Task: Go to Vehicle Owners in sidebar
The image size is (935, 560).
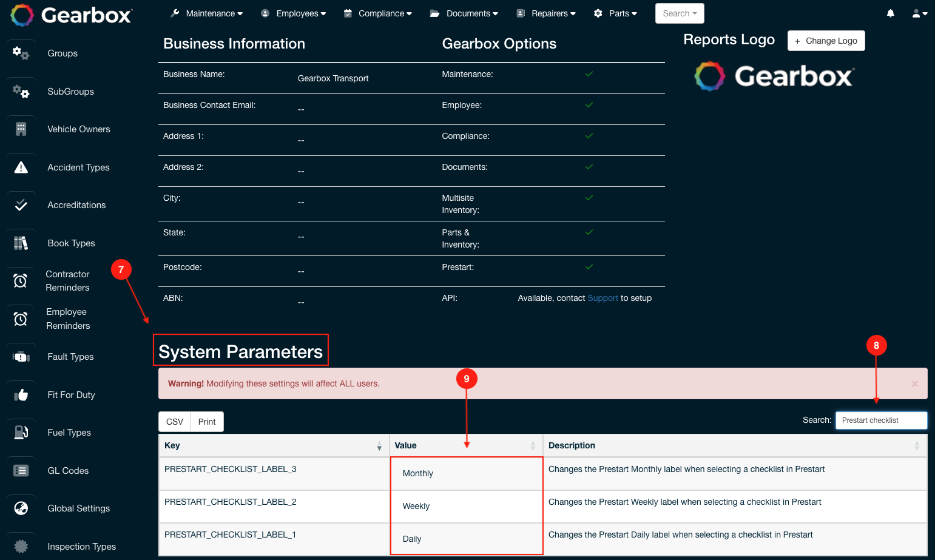Action: click(x=79, y=129)
